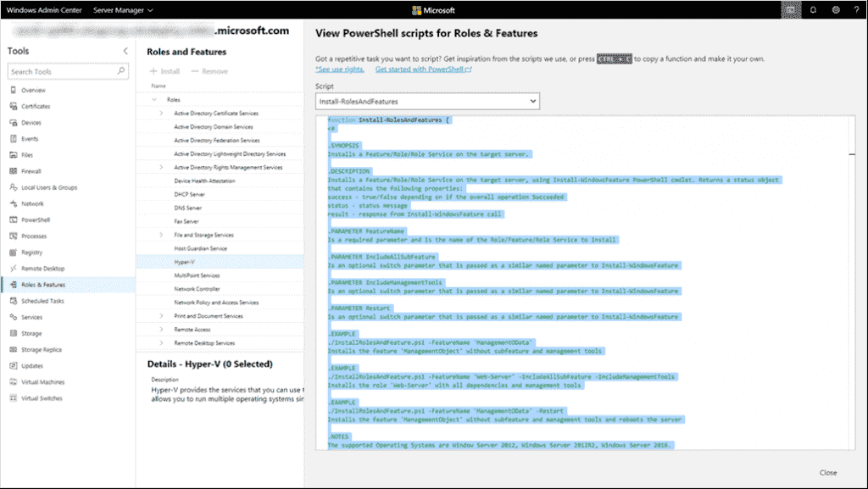Viewport: 868px width, 489px height.
Task: Close the PowerShell scripts panel
Action: coord(828,472)
